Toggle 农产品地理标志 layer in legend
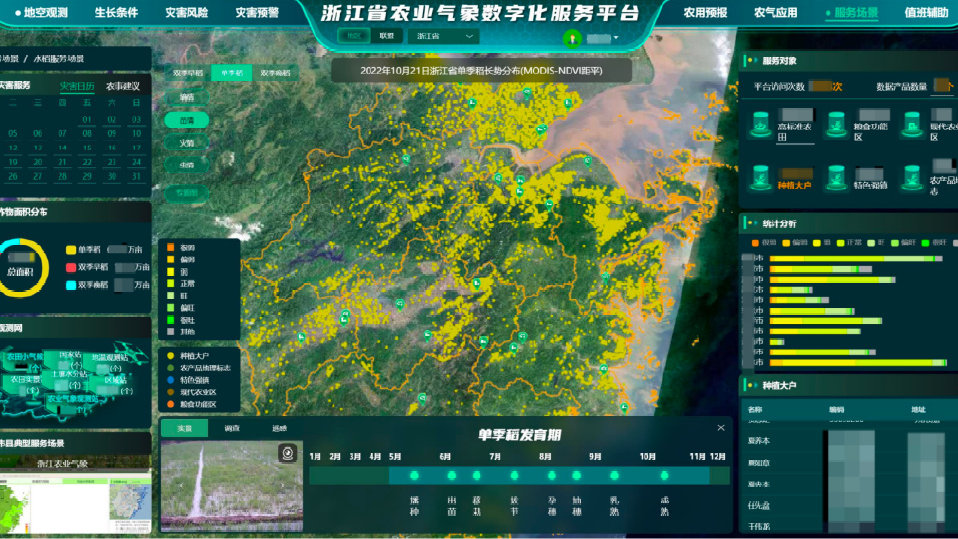This screenshot has height=539, width=958. [x=171, y=368]
